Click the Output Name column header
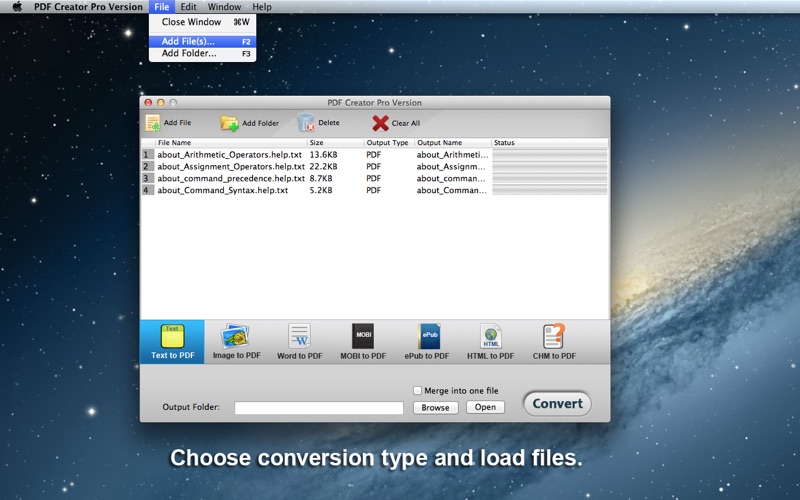This screenshot has width=800, height=500. click(453, 143)
